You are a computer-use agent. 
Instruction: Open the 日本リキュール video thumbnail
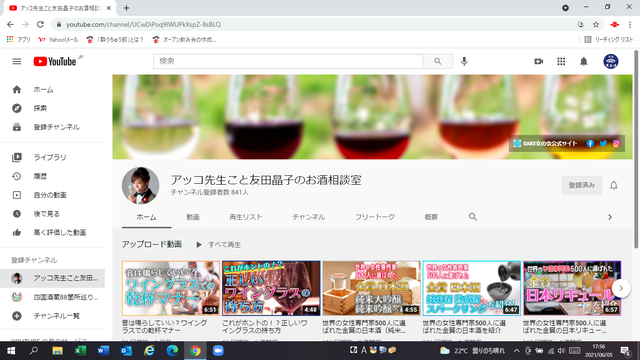point(572,288)
